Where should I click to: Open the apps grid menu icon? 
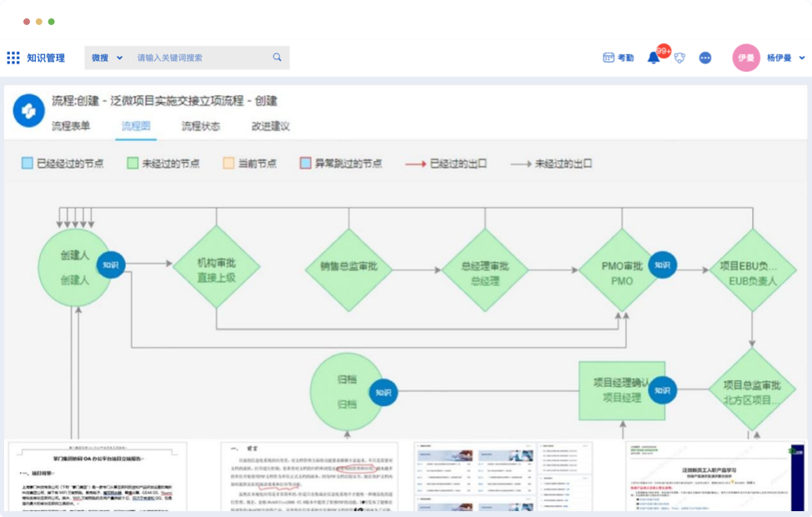(13, 58)
